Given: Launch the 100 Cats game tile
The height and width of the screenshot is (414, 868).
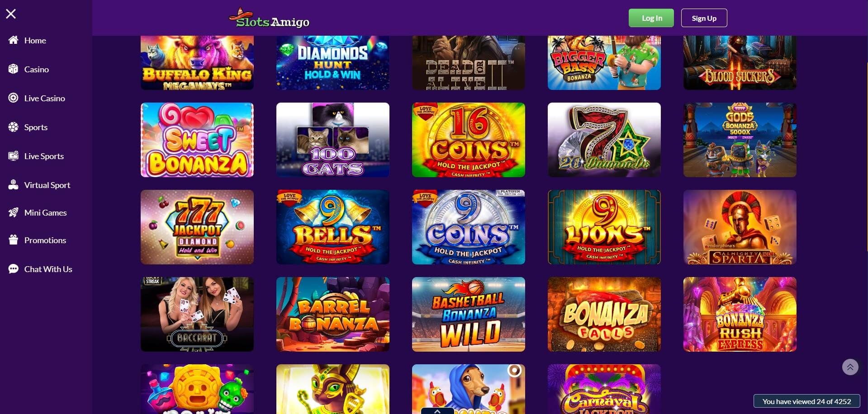Looking at the screenshot, I should (333, 140).
